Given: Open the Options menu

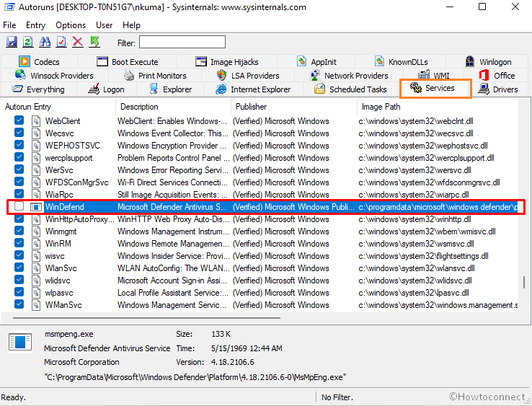Looking at the screenshot, I should tap(71, 25).
